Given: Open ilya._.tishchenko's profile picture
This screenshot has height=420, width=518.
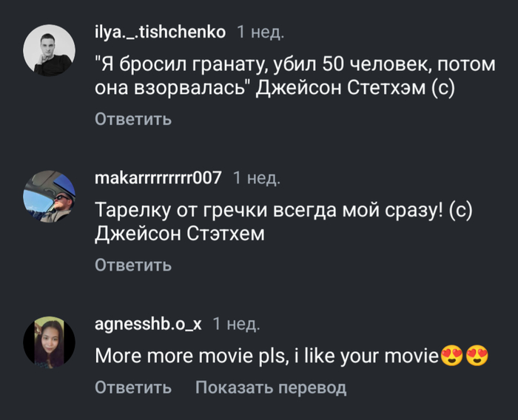Looking at the screenshot, I should coord(50,50).
